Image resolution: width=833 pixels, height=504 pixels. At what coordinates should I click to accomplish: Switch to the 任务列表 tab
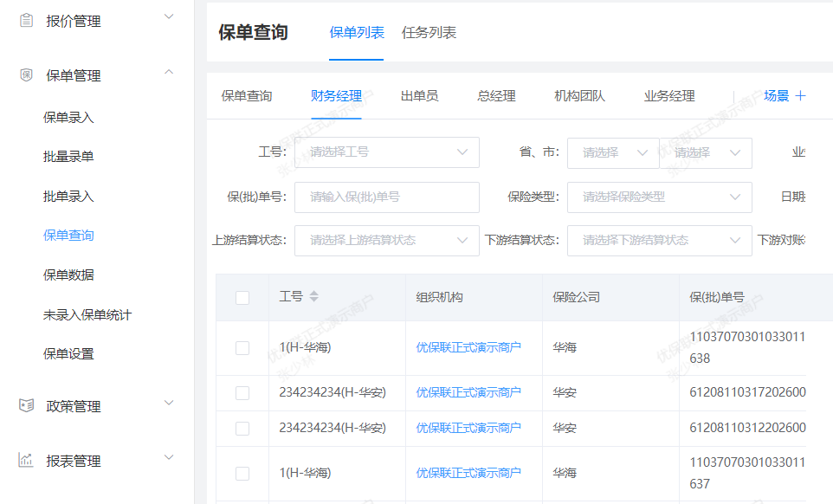pos(429,33)
